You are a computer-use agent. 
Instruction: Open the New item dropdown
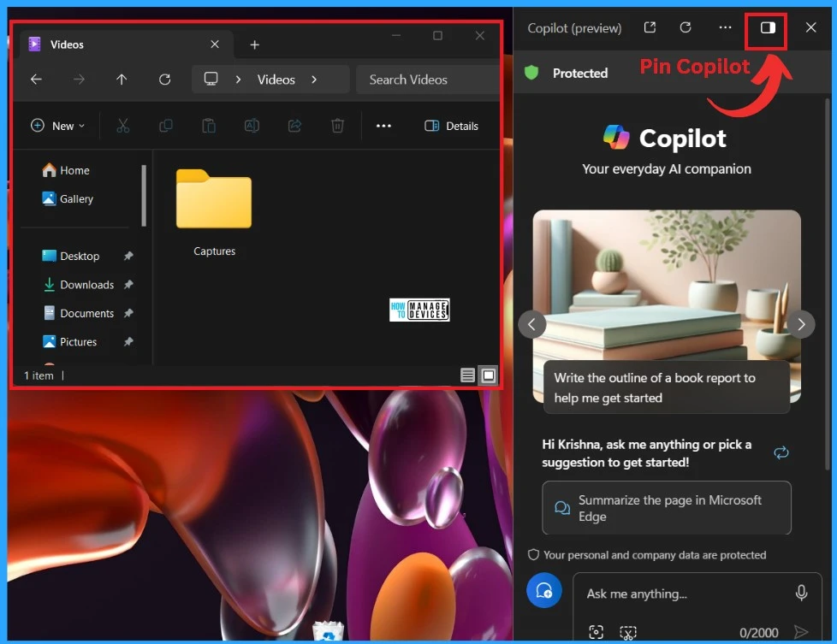point(57,126)
